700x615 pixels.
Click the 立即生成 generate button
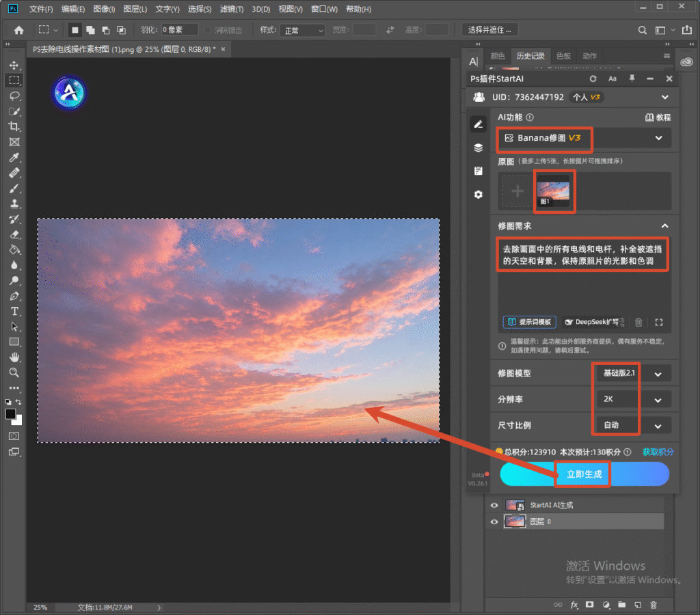[584, 474]
